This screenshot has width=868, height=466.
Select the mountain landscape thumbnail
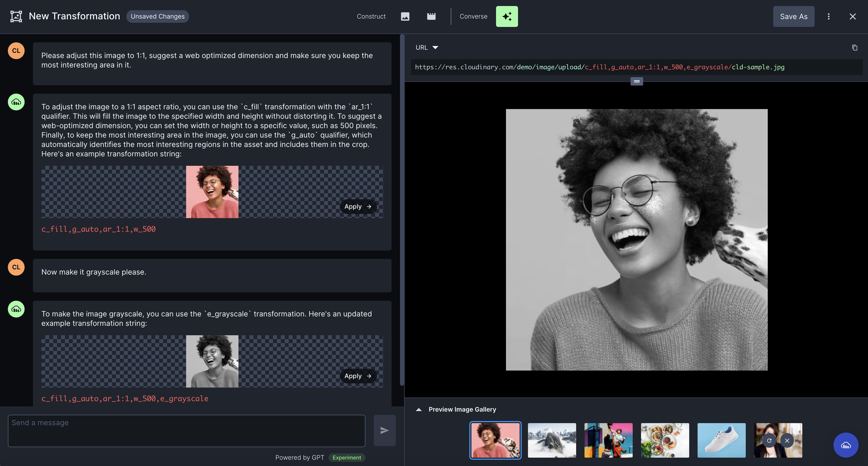(552, 440)
